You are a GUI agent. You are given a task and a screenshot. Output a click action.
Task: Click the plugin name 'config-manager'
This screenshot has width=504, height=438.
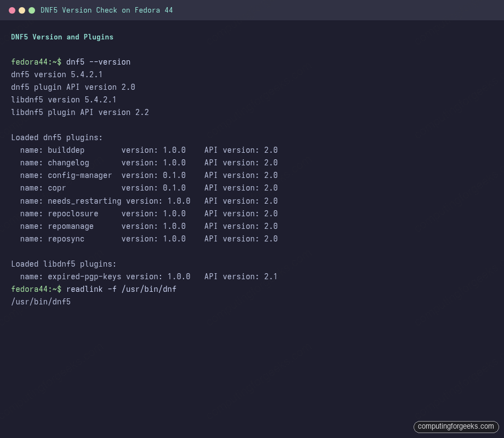(80, 175)
